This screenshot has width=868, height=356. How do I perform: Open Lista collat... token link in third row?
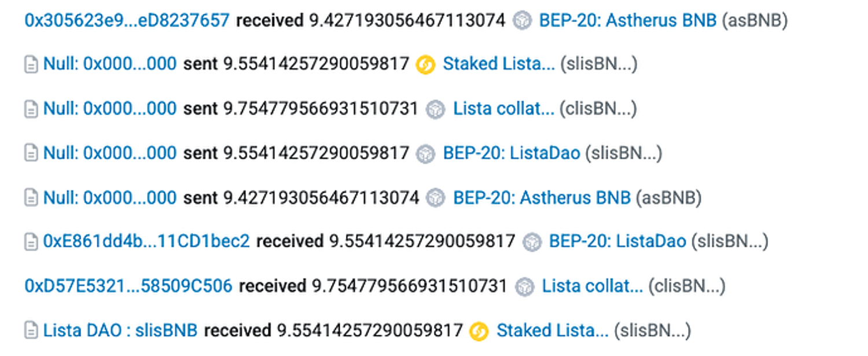(503, 108)
